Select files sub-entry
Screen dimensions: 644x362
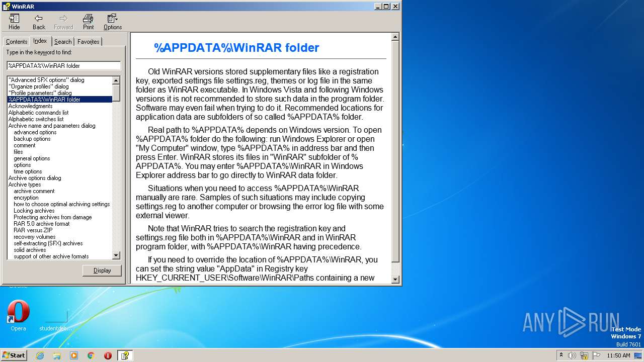(x=18, y=152)
